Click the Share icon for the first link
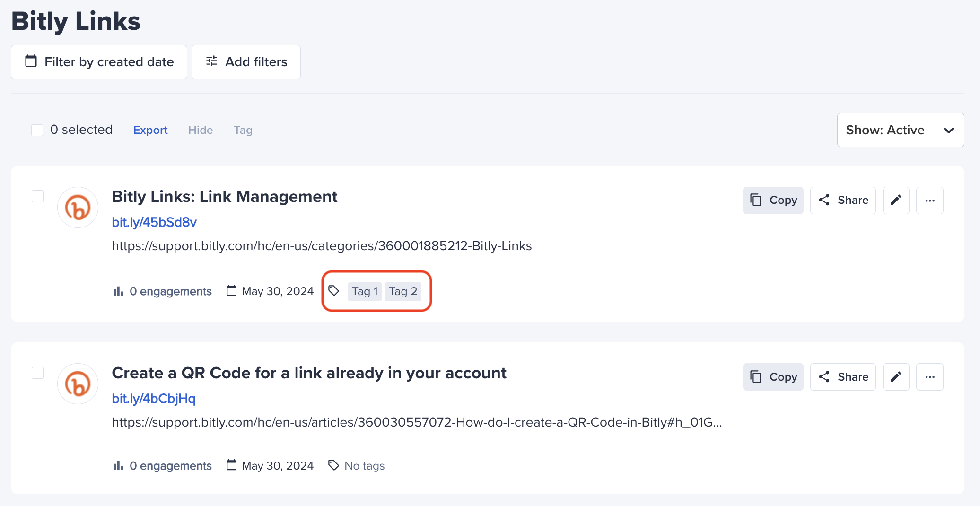The image size is (980, 506). tap(843, 200)
